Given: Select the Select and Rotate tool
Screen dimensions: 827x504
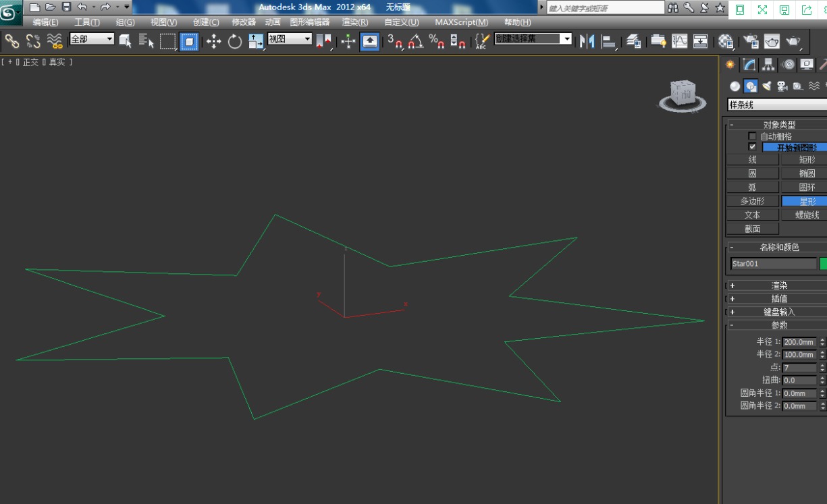Looking at the screenshot, I should [235, 41].
